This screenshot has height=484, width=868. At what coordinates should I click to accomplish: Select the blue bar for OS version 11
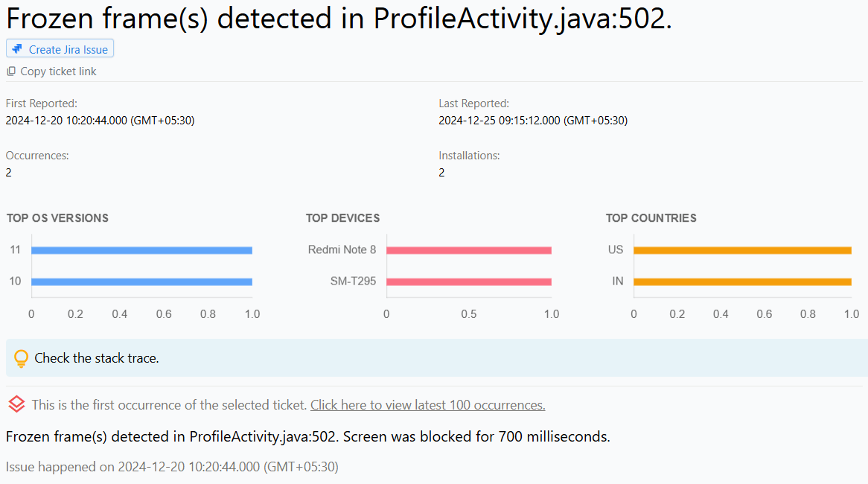point(141,250)
